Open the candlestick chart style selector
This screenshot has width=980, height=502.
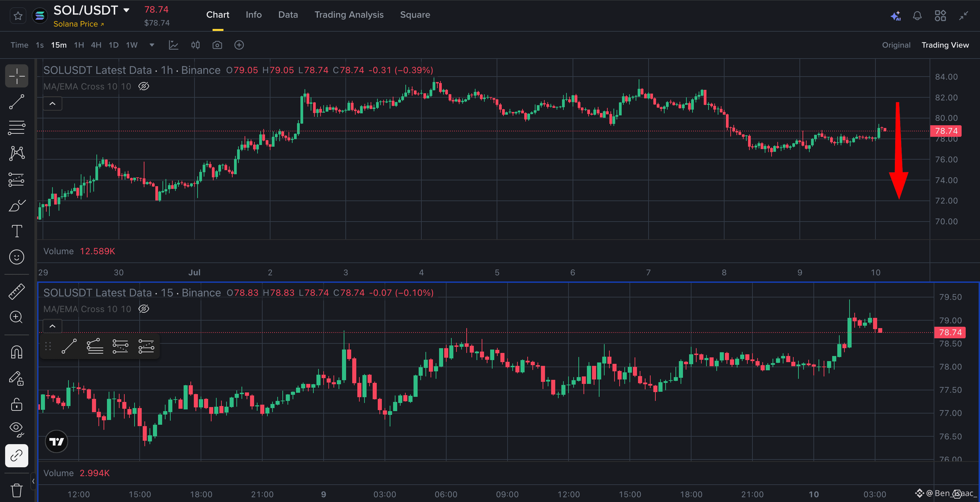(x=196, y=45)
